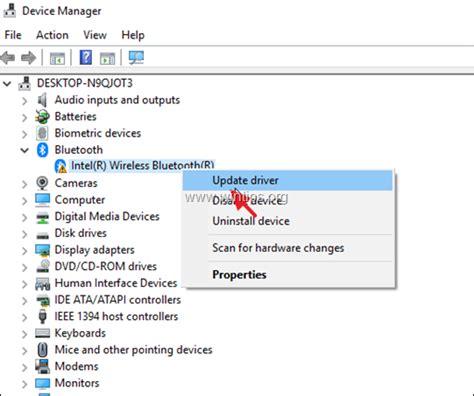The image size is (474, 396).
Task: Click the Monitors icon
Action: click(x=42, y=383)
